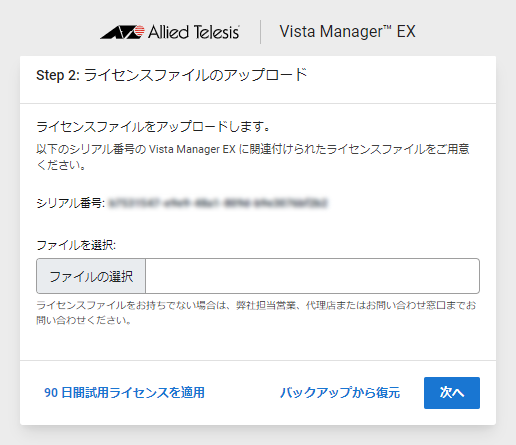516x445 pixels.
Task: Click the vertical divider between logo and title
Action: (260, 32)
